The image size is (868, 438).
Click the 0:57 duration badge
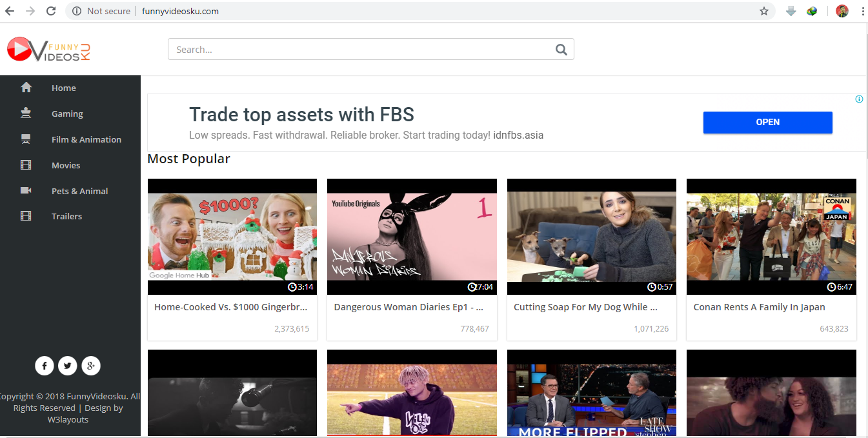point(660,287)
